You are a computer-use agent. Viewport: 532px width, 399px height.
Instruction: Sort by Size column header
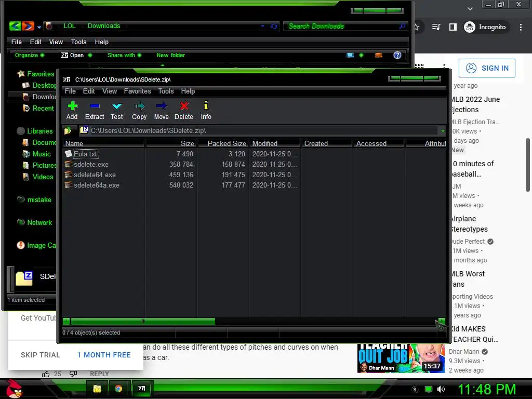(x=171, y=143)
